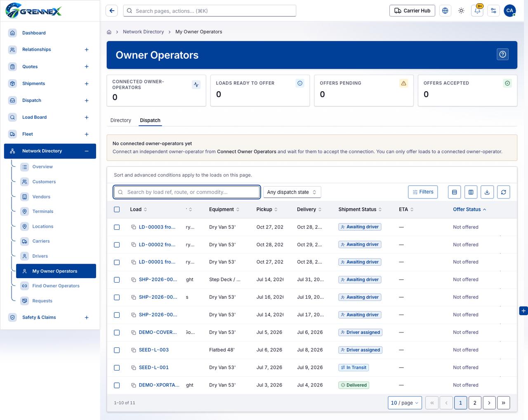The image size is (528, 420).
Task: Open Find Owner Operators in sidebar
Action: pyautogui.click(x=56, y=286)
